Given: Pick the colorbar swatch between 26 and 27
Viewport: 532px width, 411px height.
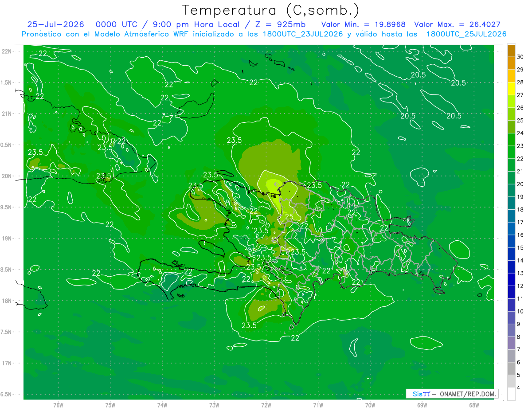Looking at the screenshot, I should click(511, 101).
